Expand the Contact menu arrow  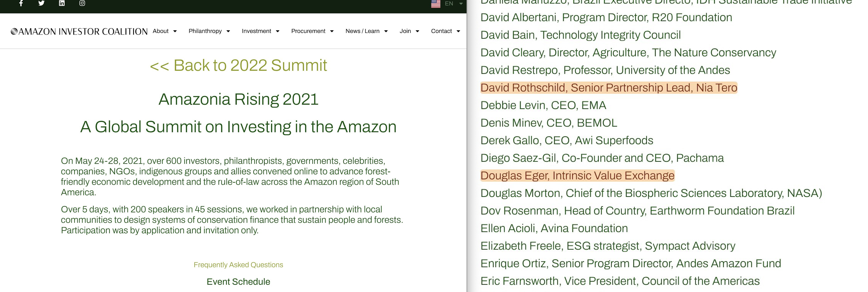tap(458, 31)
